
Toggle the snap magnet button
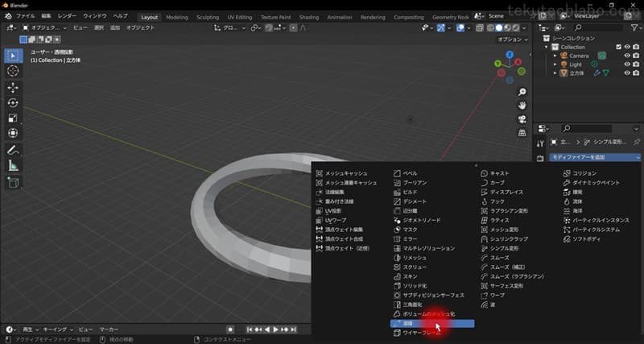[x=269, y=28]
